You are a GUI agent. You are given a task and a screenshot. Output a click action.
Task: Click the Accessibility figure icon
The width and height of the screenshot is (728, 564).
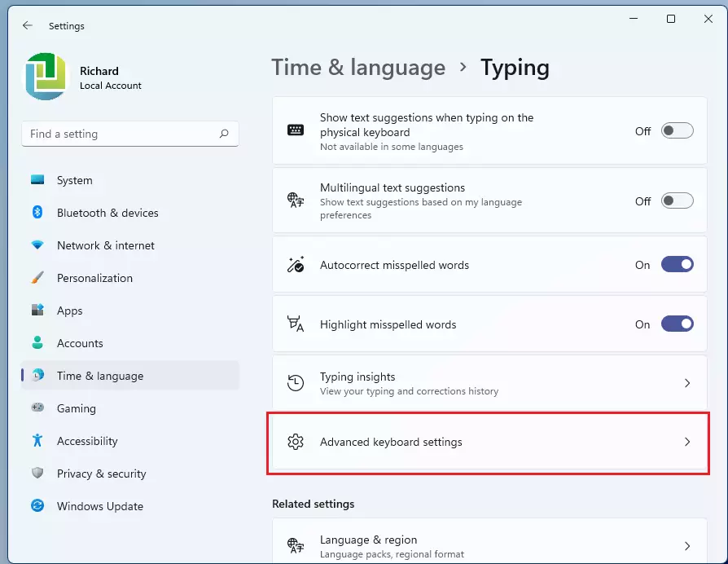click(x=37, y=440)
